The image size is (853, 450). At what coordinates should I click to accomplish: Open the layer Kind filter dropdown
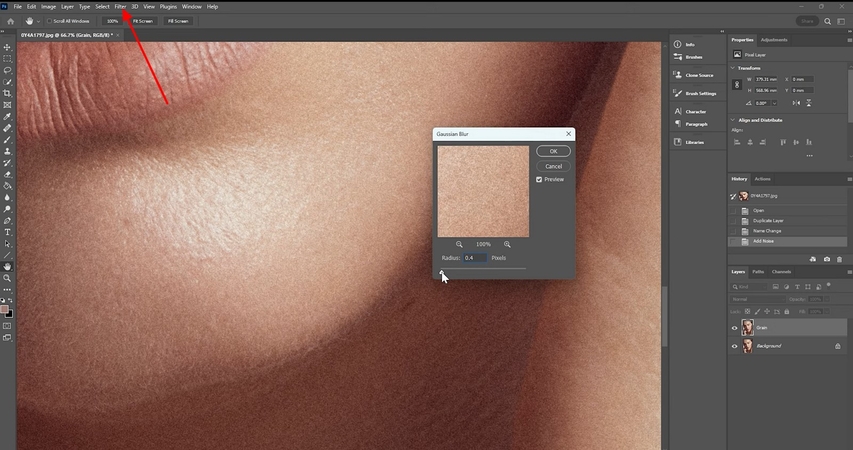pyautogui.click(x=750, y=287)
